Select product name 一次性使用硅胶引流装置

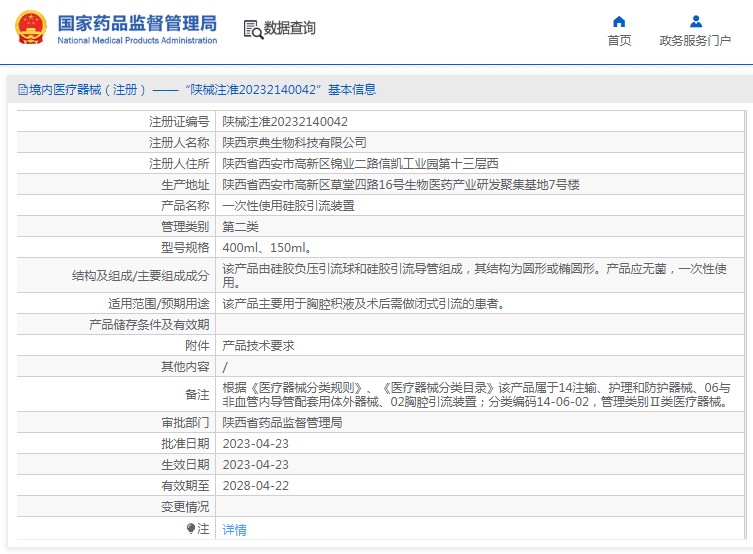[x=289, y=206]
